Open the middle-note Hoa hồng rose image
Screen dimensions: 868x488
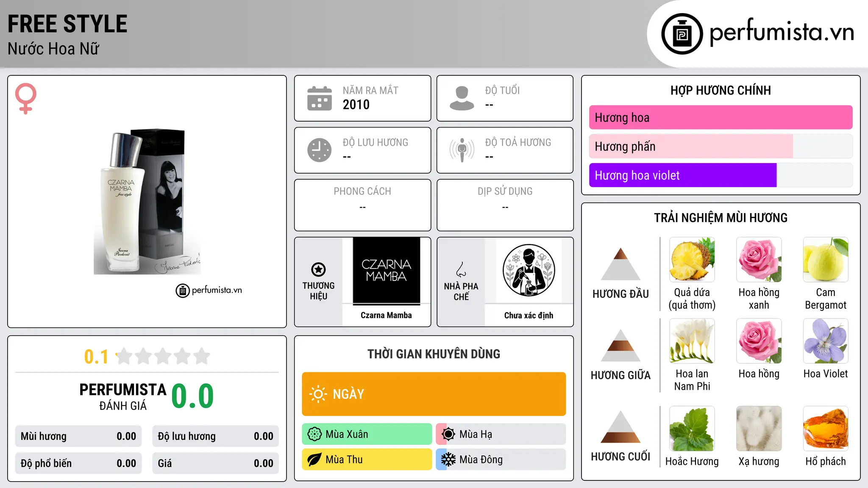[759, 341]
